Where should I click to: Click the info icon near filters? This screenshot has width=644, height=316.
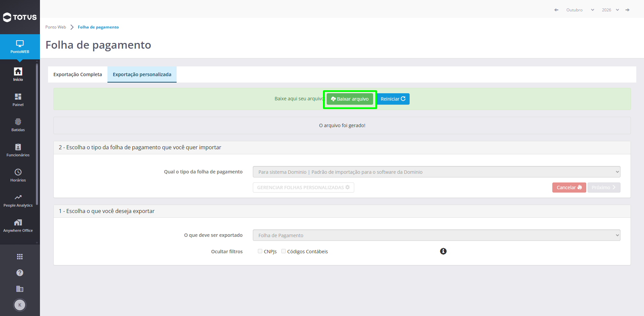443,251
